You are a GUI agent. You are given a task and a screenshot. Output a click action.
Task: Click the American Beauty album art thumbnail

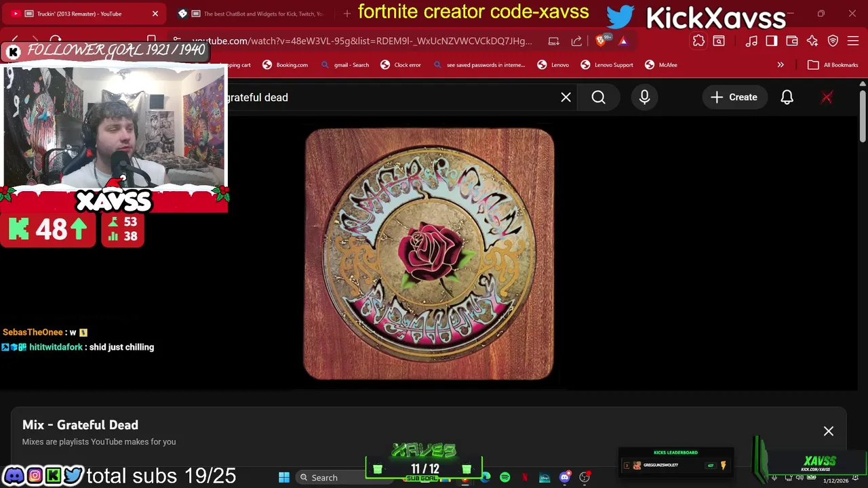[x=429, y=254]
